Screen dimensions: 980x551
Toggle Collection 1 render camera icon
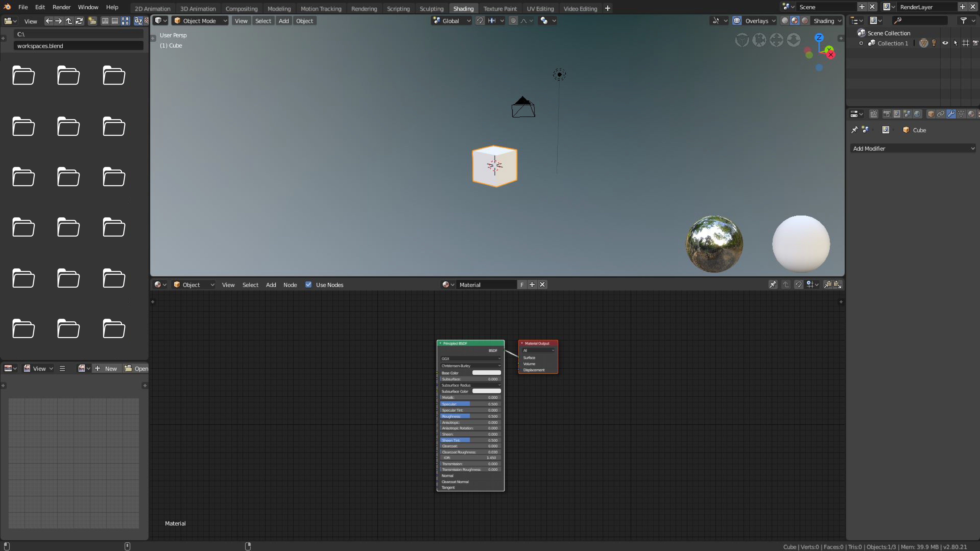(976, 43)
